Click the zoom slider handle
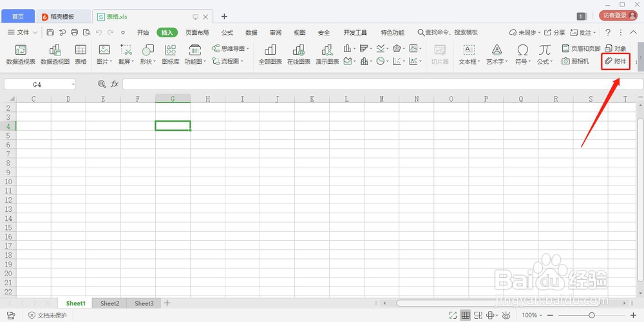Image resolution: width=644 pixels, height=322 pixels. [x=592, y=316]
